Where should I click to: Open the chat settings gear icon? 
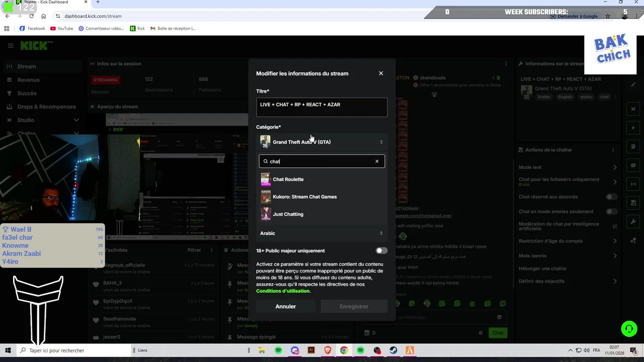[480, 333]
